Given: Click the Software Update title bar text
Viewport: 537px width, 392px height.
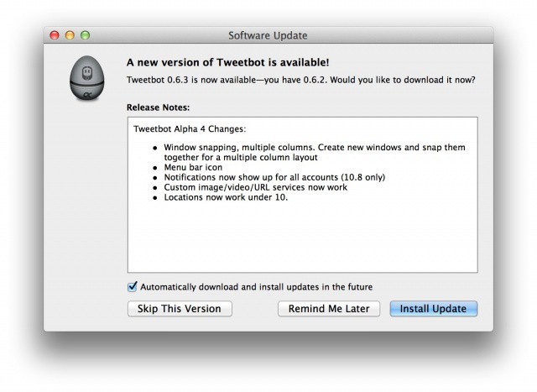Looking at the screenshot, I should pyautogui.click(x=268, y=35).
